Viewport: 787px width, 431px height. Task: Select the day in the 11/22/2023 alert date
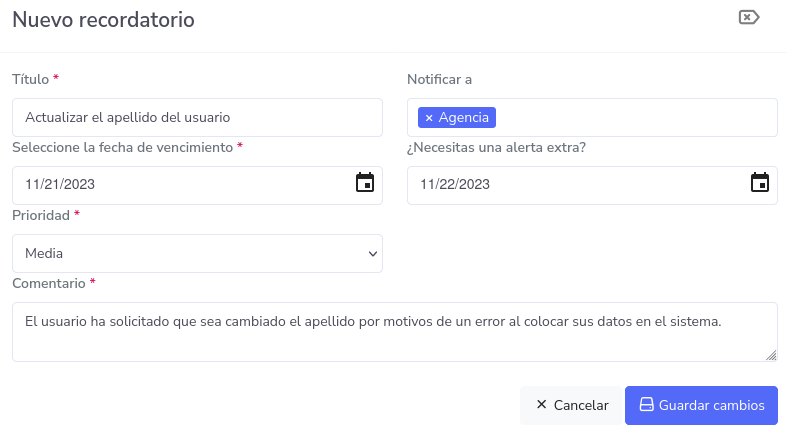pyautogui.click(x=449, y=184)
